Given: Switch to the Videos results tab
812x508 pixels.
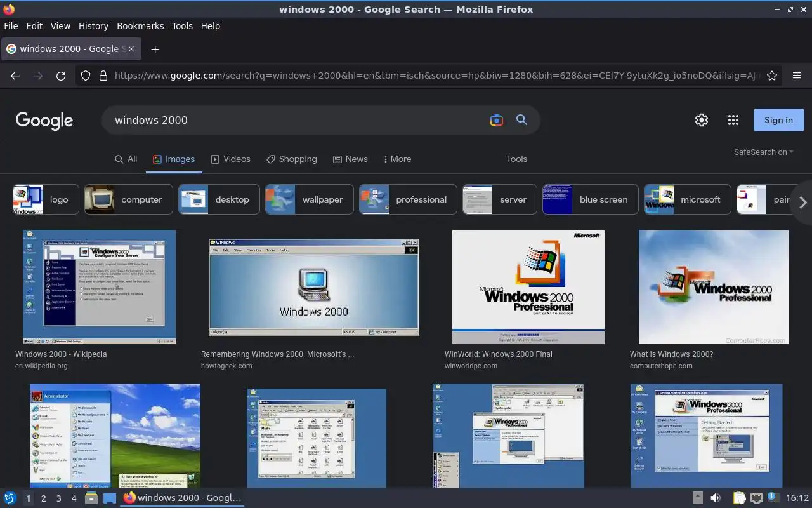Looking at the screenshot, I should [230, 159].
